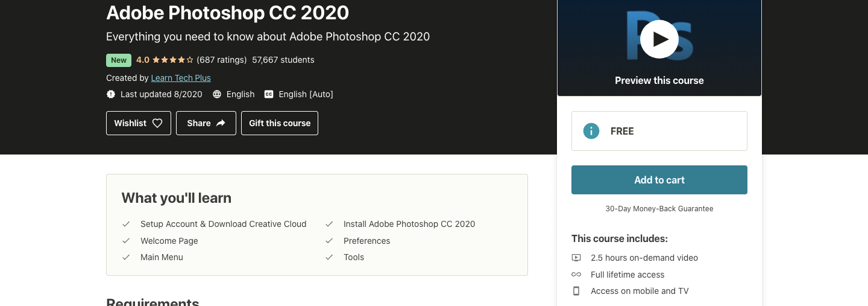The image size is (868, 306).
Task: Click the star rating display
Action: (x=172, y=60)
